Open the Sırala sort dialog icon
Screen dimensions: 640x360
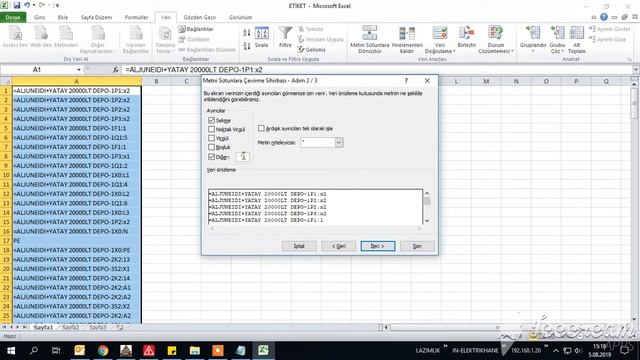click(x=262, y=37)
